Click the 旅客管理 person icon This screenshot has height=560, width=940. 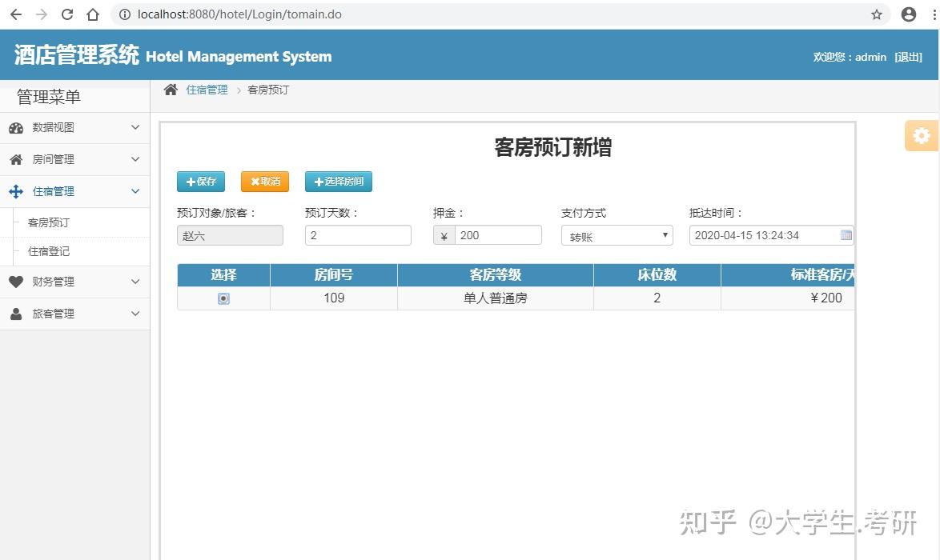pos(16,314)
